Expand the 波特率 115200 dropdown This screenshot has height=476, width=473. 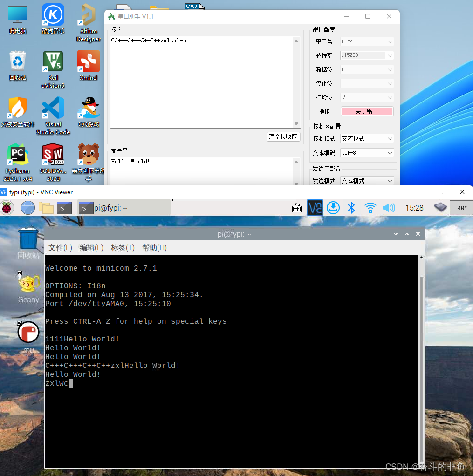point(367,55)
